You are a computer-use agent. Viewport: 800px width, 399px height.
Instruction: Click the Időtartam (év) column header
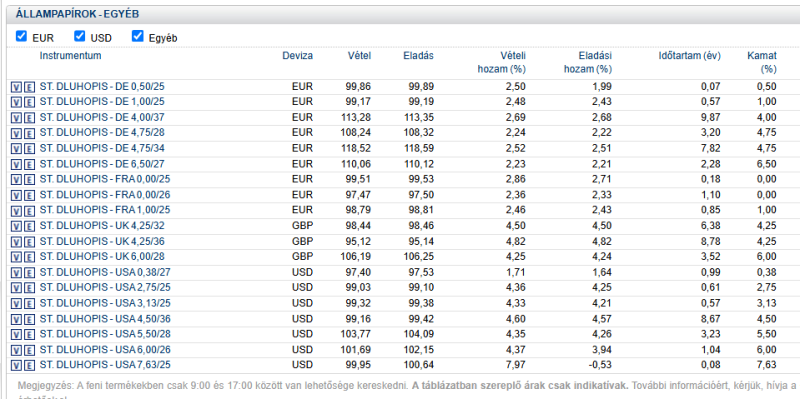tap(690, 56)
